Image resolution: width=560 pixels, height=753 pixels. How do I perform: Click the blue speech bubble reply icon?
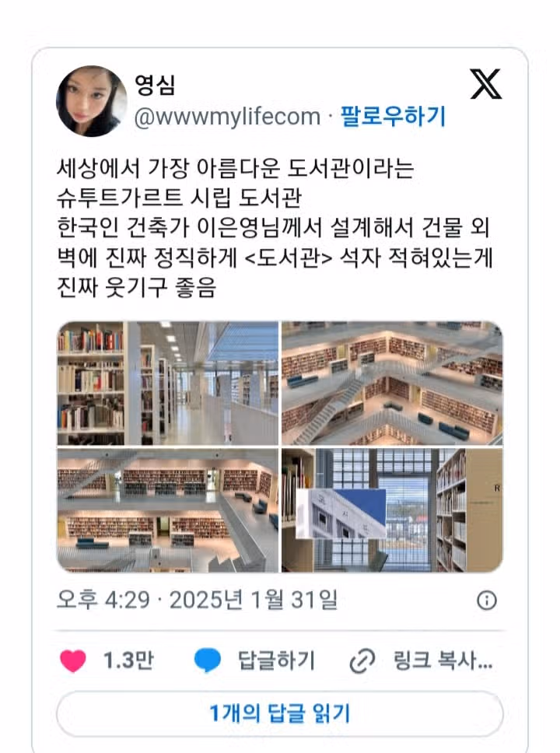[x=208, y=660]
